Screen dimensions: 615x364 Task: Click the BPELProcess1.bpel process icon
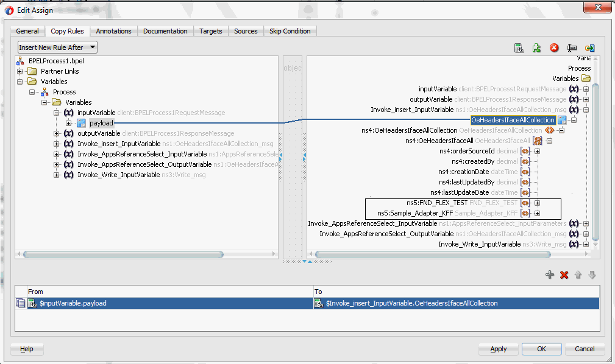[20, 61]
